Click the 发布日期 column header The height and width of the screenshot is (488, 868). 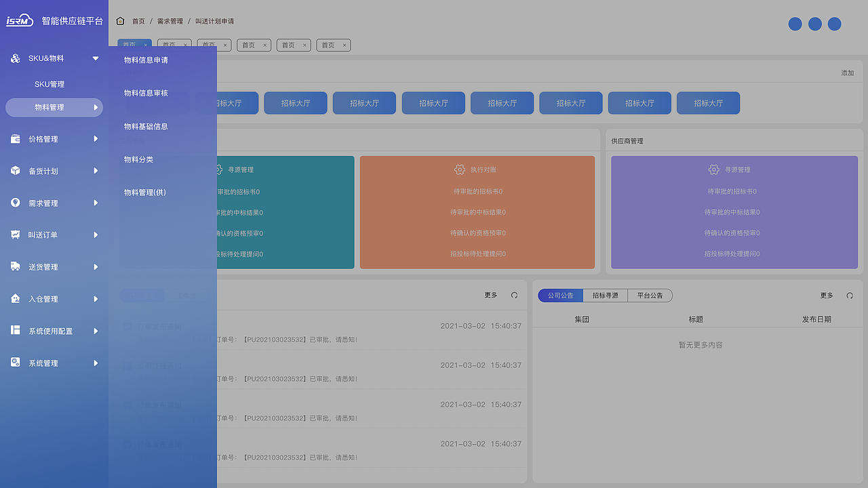(x=816, y=319)
